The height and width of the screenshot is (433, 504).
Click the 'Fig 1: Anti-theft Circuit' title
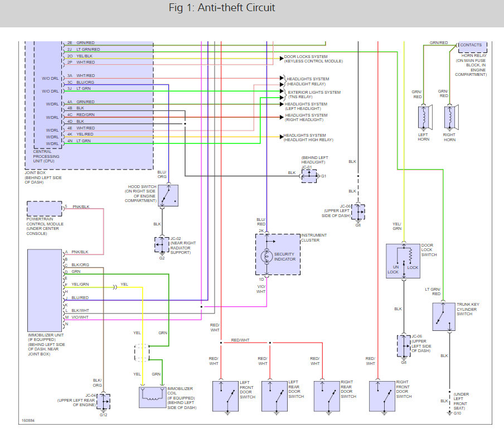coord(222,8)
